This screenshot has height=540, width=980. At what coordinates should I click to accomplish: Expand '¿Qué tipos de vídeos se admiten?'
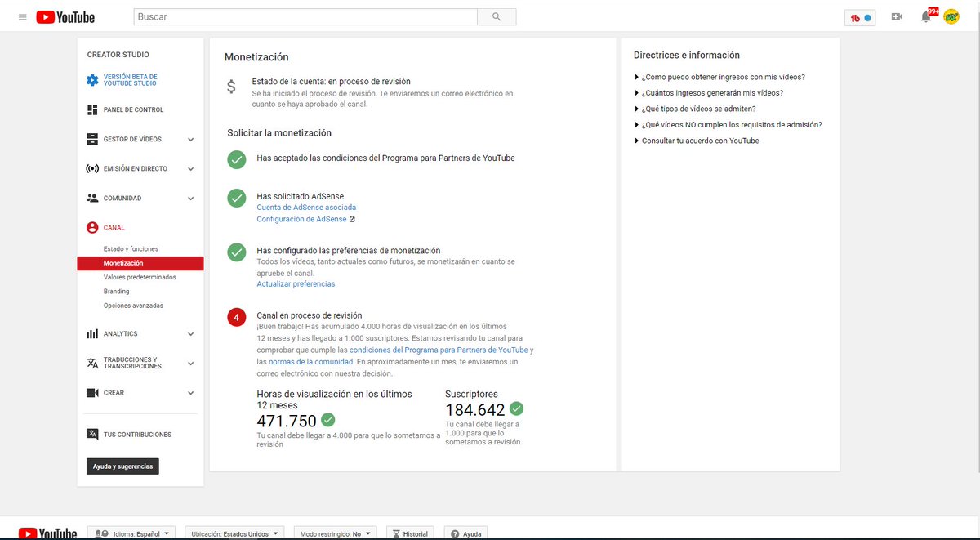coord(695,109)
